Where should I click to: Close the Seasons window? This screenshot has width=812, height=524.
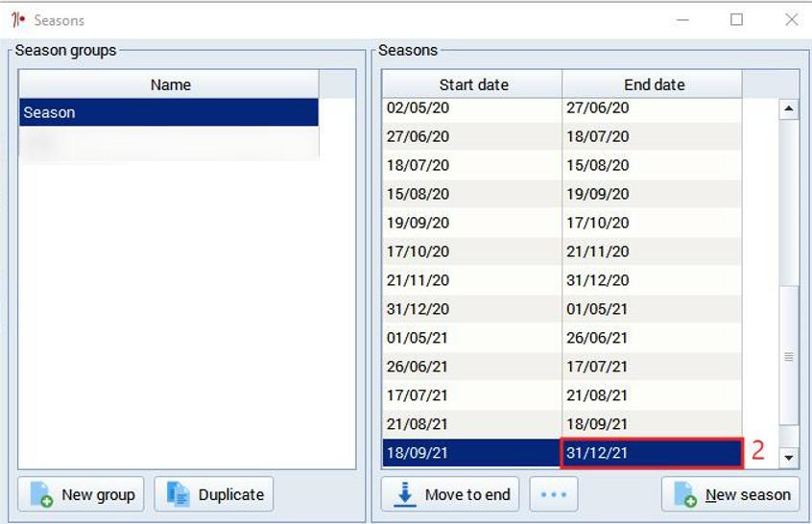(x=791, y=20)
